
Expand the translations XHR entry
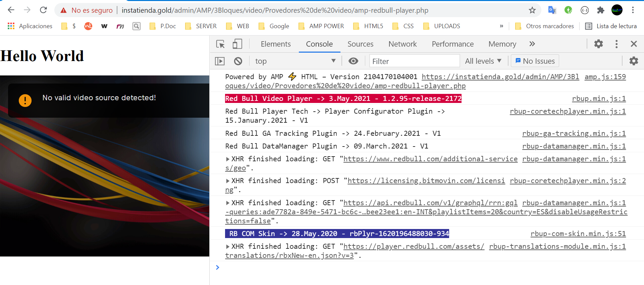(228, 246)
